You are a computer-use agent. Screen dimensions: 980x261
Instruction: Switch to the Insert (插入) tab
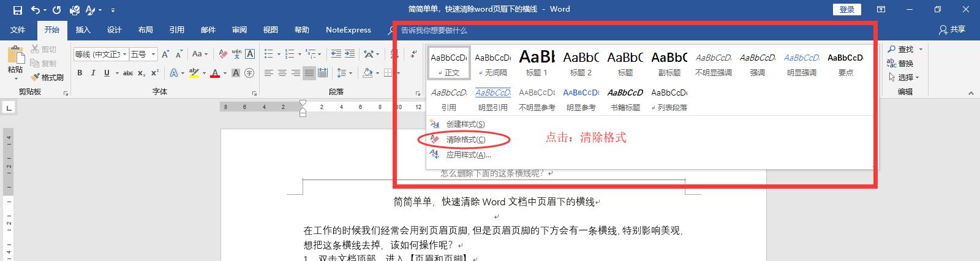click(x=83, y=29)
